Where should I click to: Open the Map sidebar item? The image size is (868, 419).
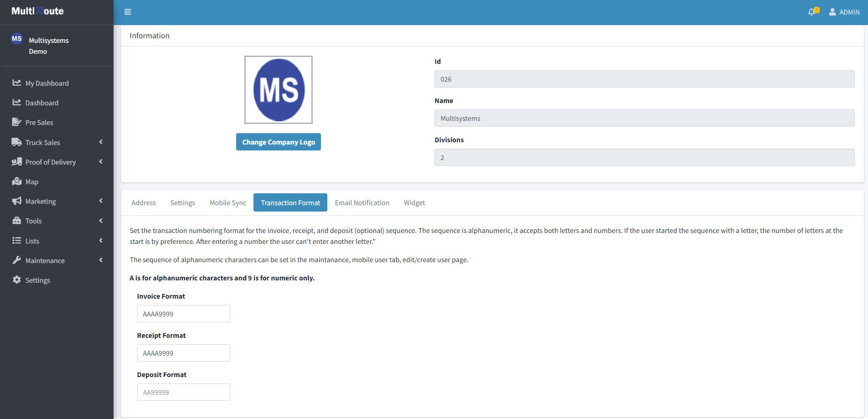pyautogui.click(x=32, y=181)
